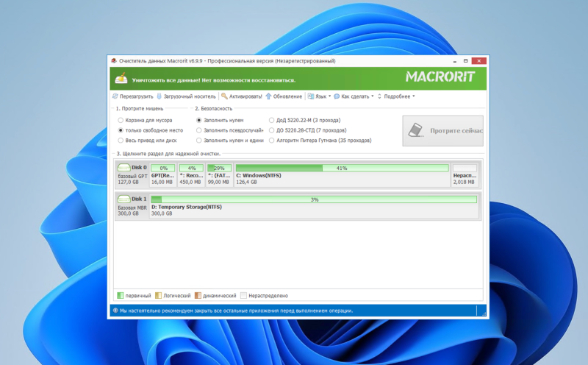Image resolution: width=588 pixels, height=365 pixels.
Task: Click the Активировать! key icon
Action: tap(224, 96)
